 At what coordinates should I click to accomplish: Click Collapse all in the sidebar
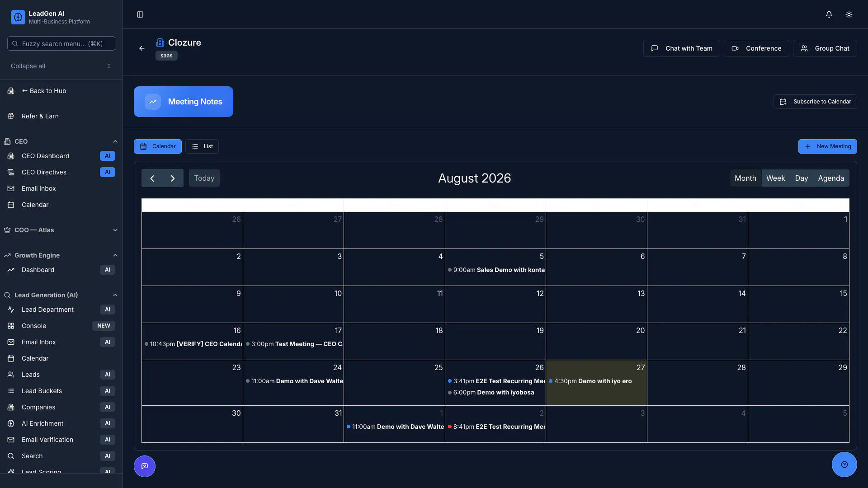[61, 66]
